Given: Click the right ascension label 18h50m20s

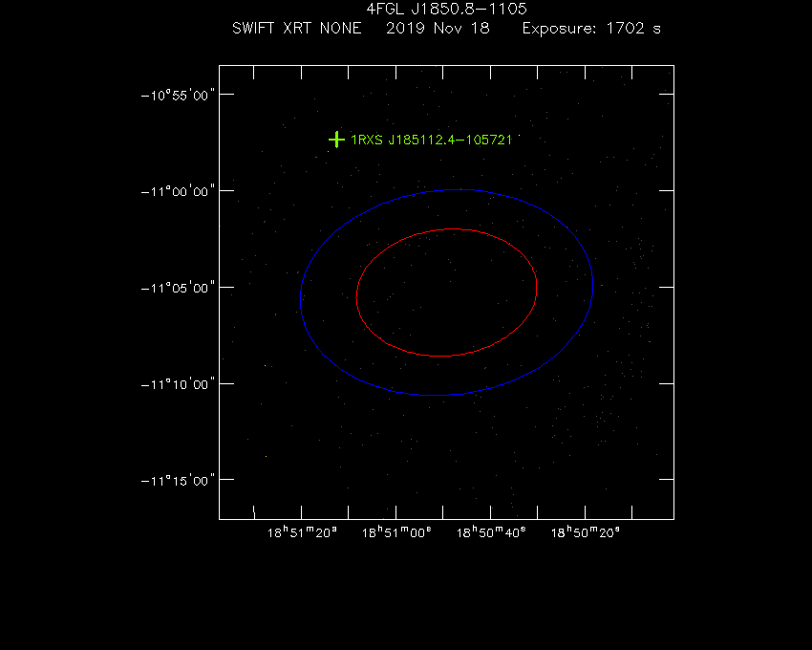Looking at the screenshot, I should (586, 532).
